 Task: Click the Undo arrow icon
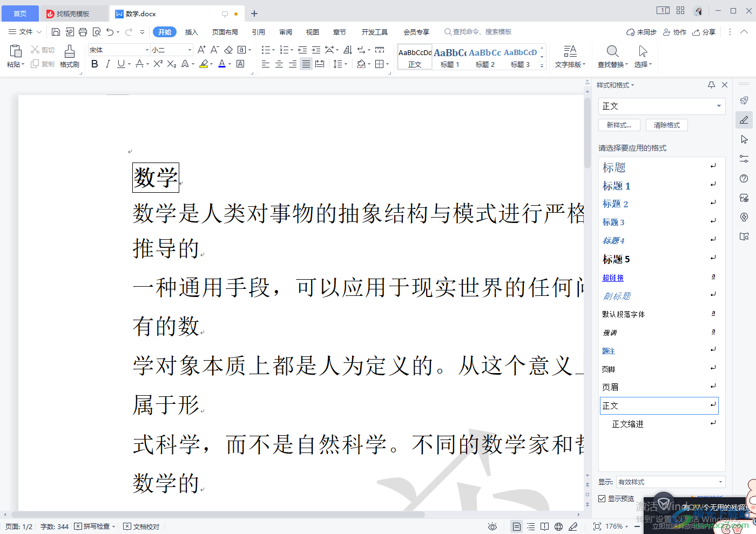110,32
